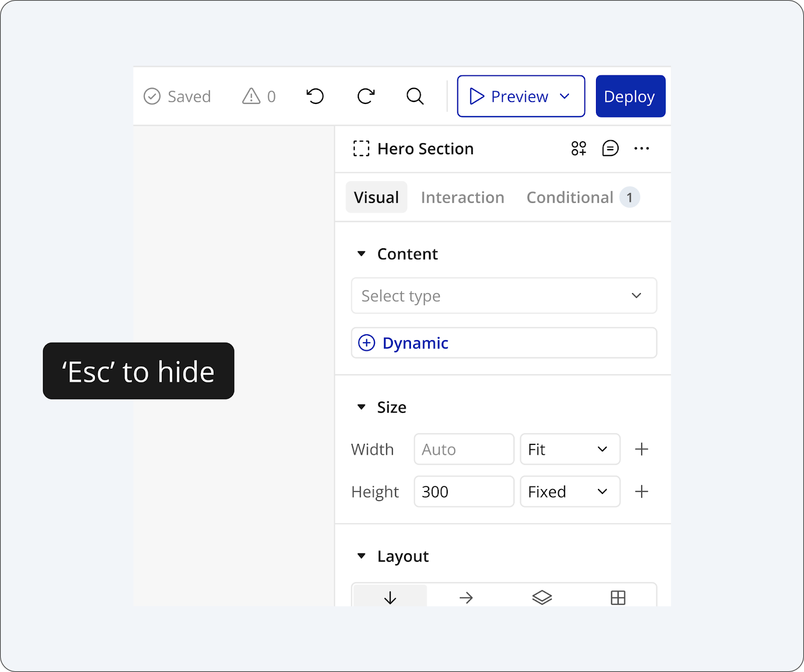Open search with the magnifier icon
The height and width of the screenshot is (672, 804).
click(415, 96)
